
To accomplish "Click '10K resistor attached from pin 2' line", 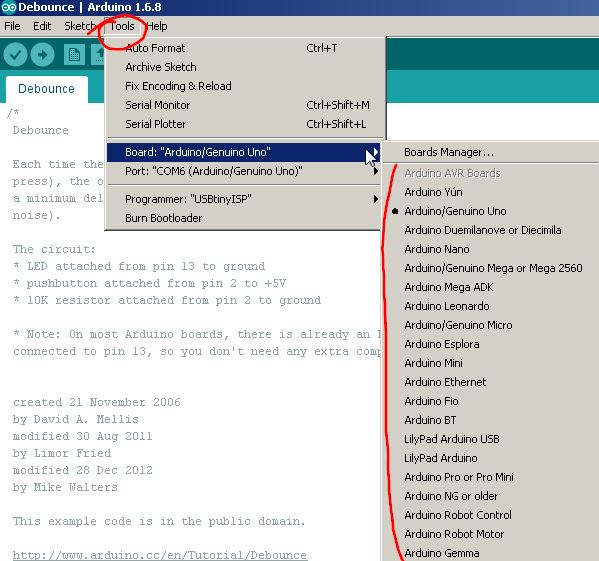I will pos(167,300).
